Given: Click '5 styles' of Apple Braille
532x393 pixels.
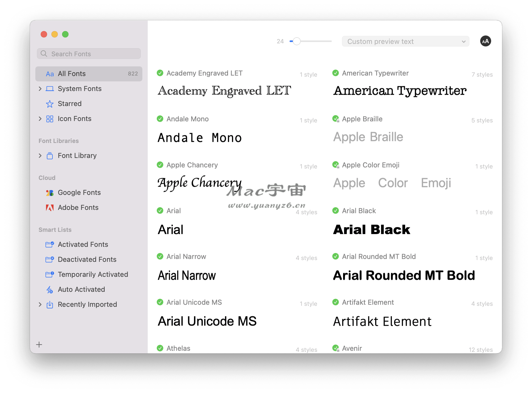Looking at the screenshot, I should (x=482, y=120).
